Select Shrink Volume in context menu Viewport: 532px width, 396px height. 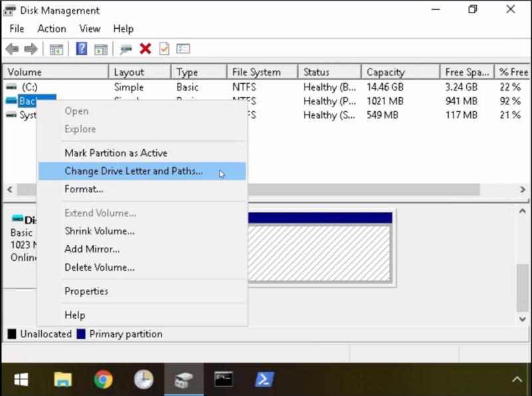100,231
